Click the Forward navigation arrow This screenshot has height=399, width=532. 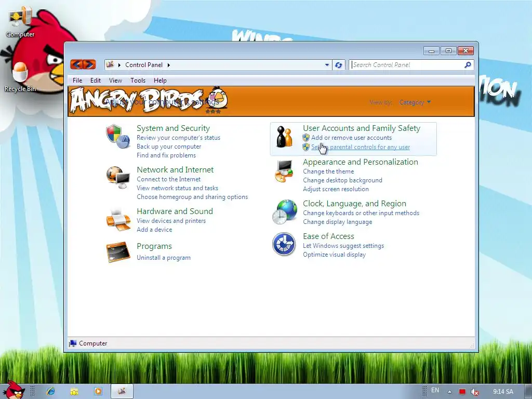click(x=89, y=64)
